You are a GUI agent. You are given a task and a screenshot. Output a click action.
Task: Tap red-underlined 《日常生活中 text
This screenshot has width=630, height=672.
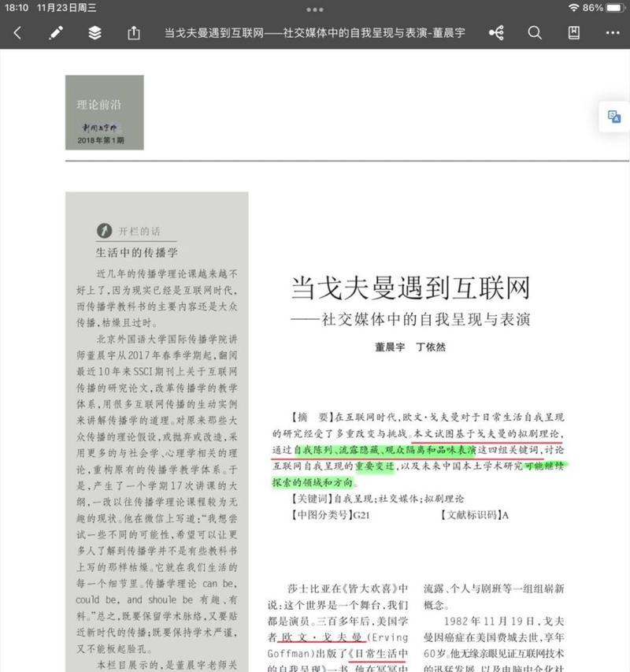pos(377,654)
